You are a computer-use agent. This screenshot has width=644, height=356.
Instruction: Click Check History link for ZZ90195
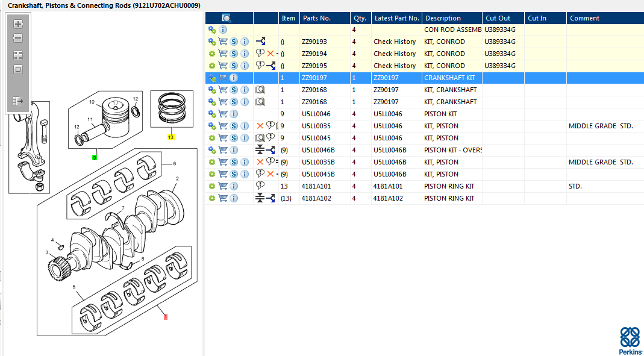(395, 66)
